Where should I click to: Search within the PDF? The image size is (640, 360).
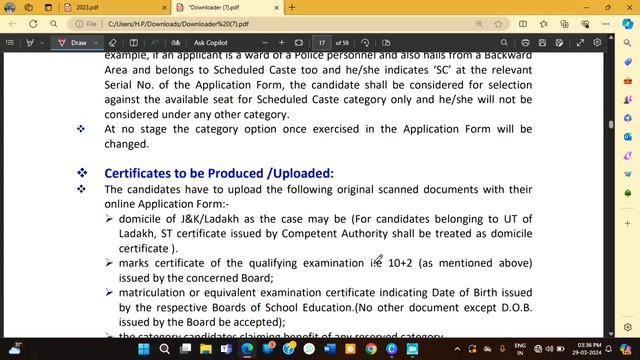click(504, 43)
